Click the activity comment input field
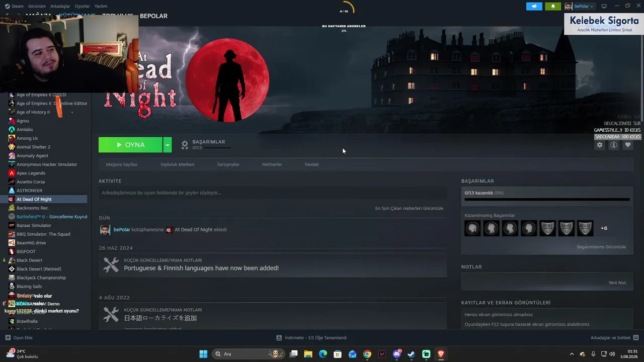644x362 pixels. pos(273,193)
